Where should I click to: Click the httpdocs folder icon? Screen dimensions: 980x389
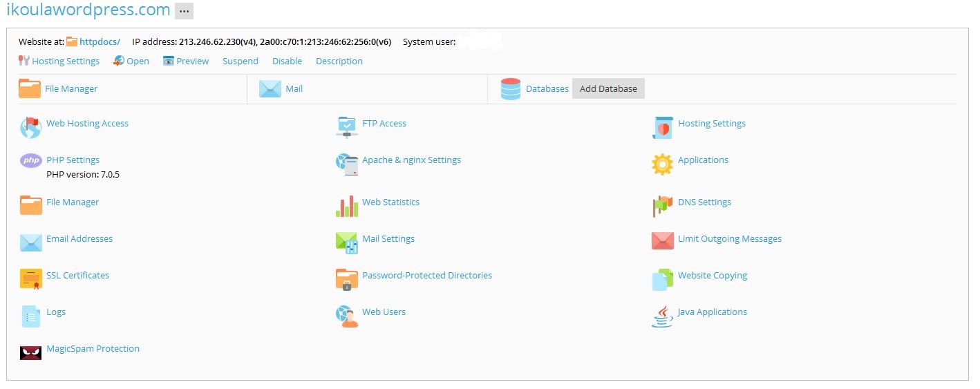click(x=72, y=41)
